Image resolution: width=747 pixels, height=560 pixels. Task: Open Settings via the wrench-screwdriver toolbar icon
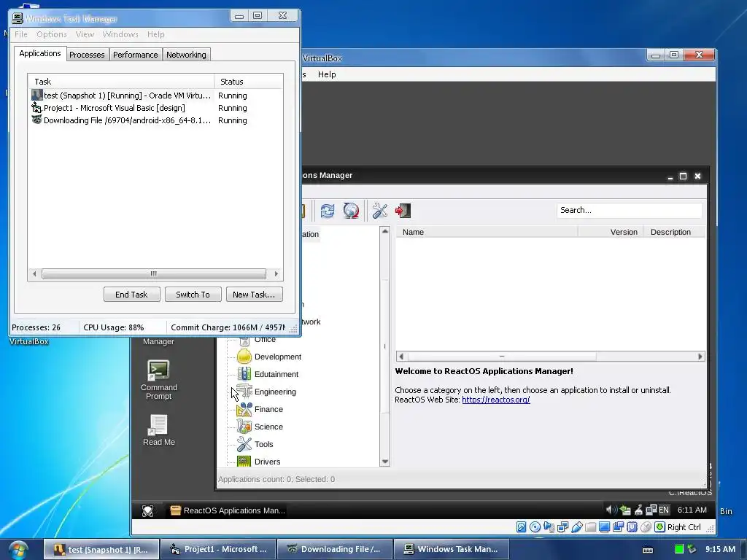(379, 211)
